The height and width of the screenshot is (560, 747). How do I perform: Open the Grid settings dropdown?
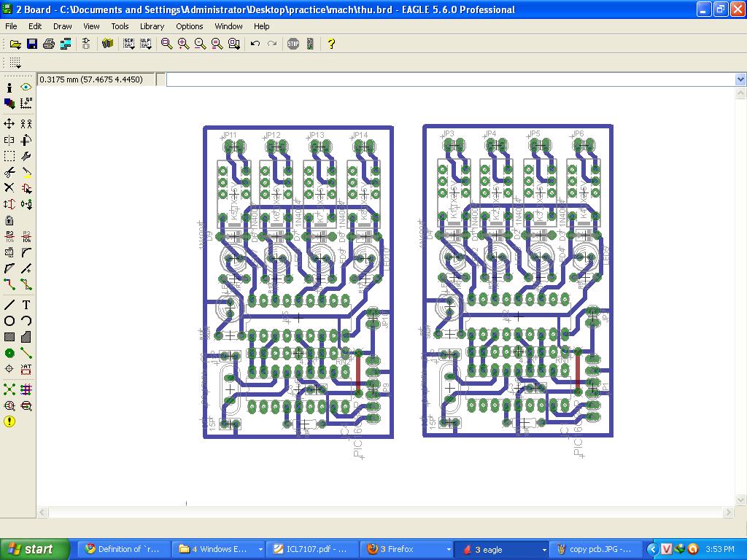point(15,63)
